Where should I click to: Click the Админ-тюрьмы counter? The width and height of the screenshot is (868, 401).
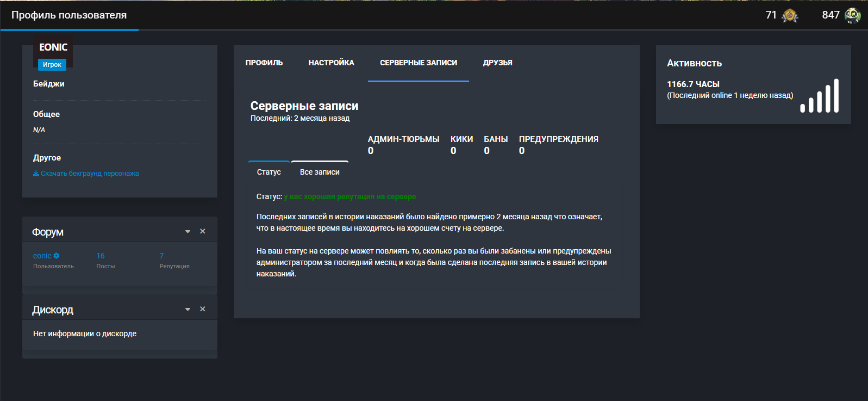tap(403, 145)
